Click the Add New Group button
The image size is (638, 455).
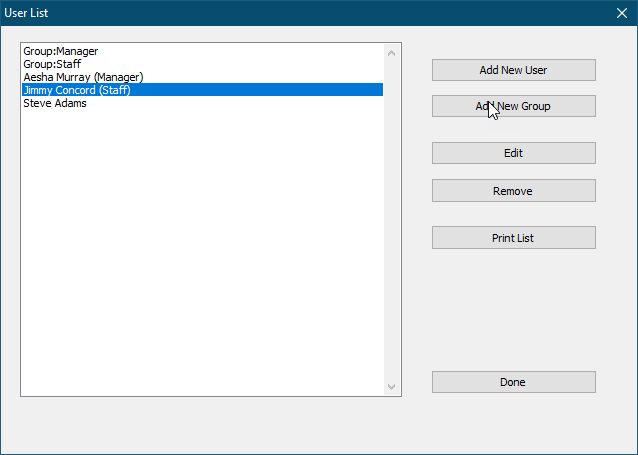pos(513,106)
